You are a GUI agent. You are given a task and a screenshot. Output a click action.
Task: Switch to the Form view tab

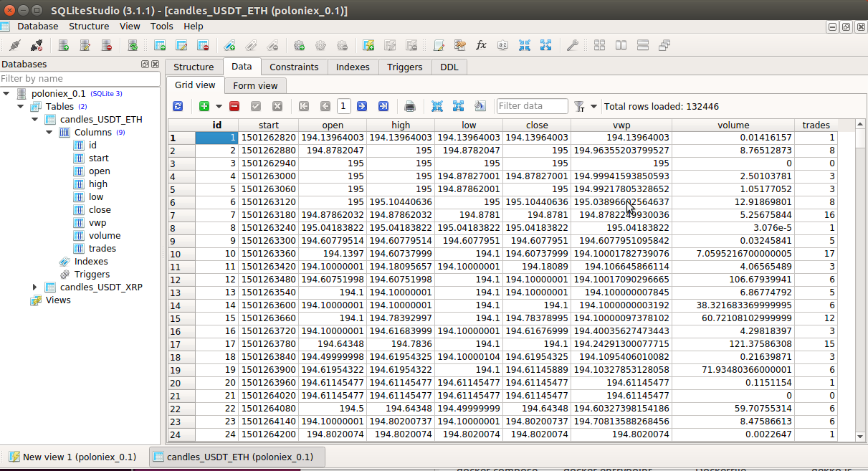point(255,85)
